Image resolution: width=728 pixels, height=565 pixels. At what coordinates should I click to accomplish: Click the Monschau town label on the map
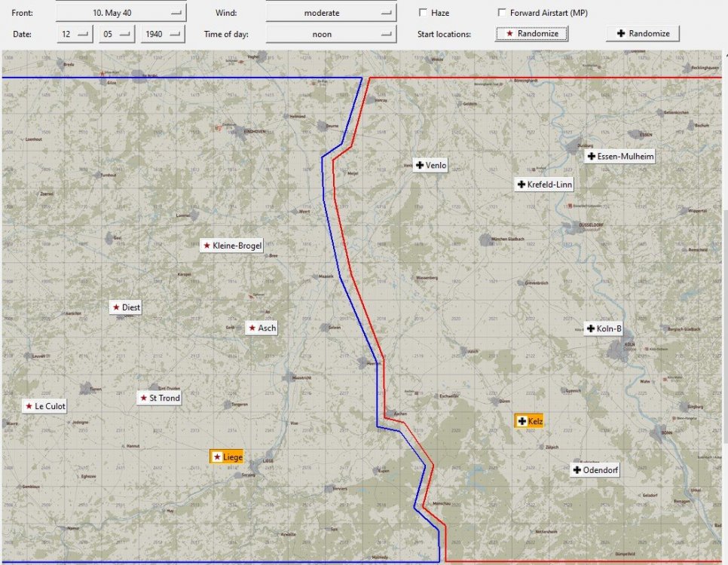(441, 503)
